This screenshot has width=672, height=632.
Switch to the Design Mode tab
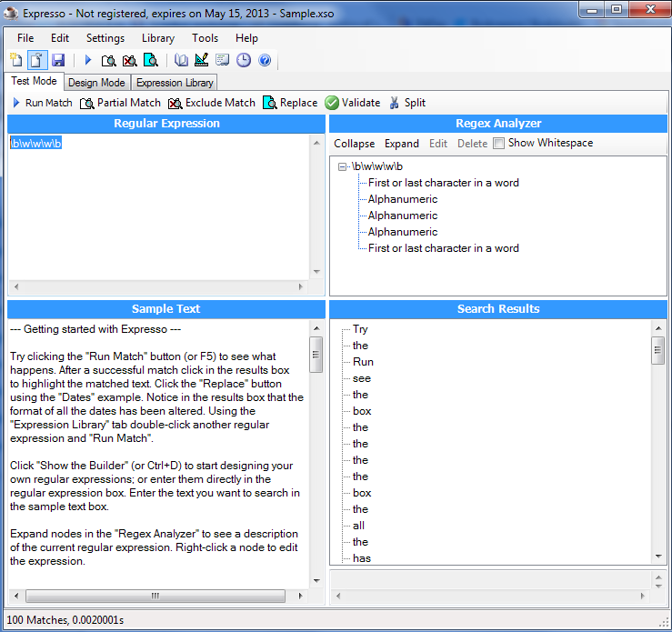96,83
